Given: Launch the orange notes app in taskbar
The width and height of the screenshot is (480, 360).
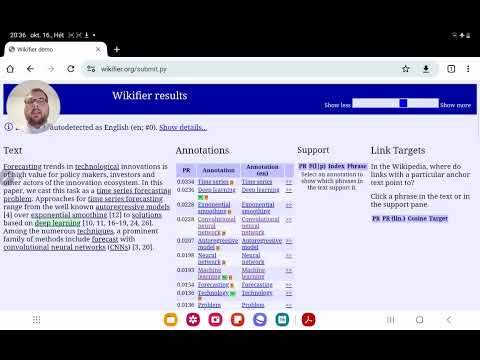Looking at the screenshot, I should pyautogui.click(x=238, y=320).
